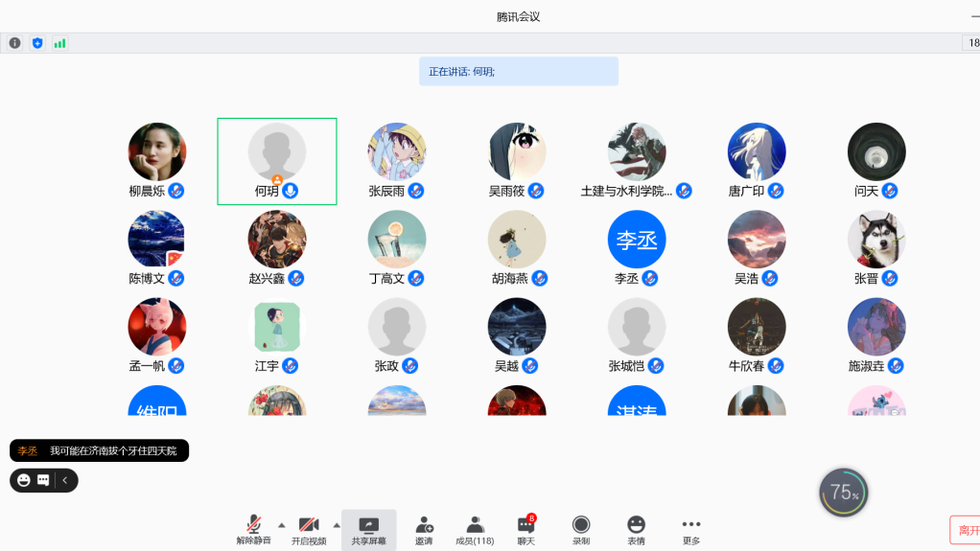This screenshot has width=980, height=551.
Task: Click the Invite (邀请) icon
Action: coord(424,529)
